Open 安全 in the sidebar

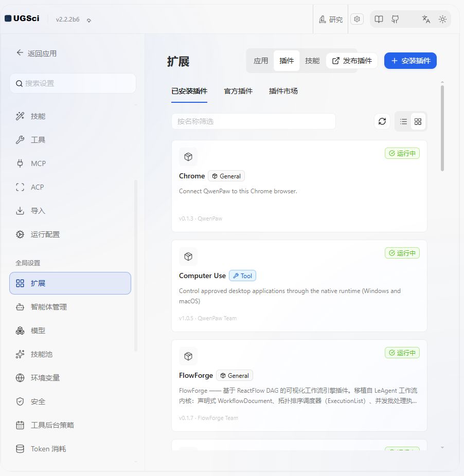pyautogui.click(x=70, y=401)
